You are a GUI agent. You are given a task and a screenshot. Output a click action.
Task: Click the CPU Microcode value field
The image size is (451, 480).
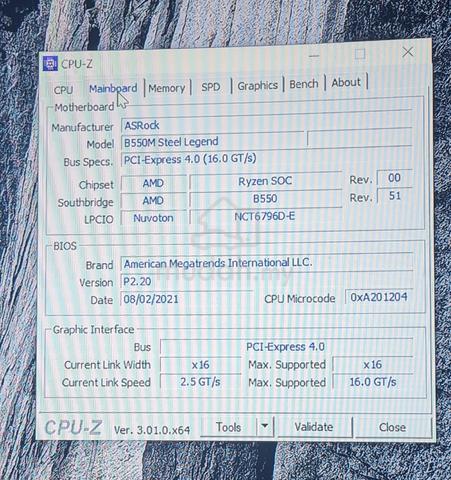379,297
